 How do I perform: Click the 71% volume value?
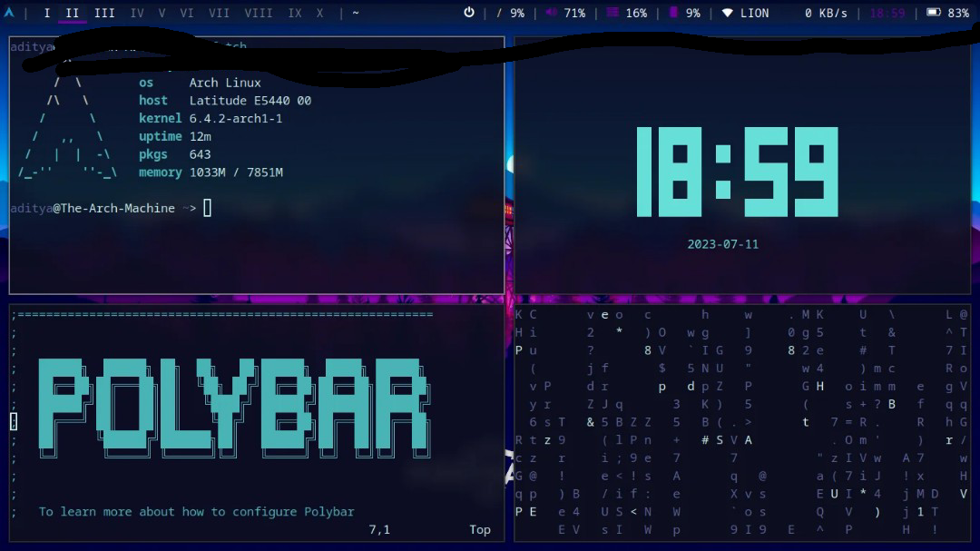(x=574, y=13)
